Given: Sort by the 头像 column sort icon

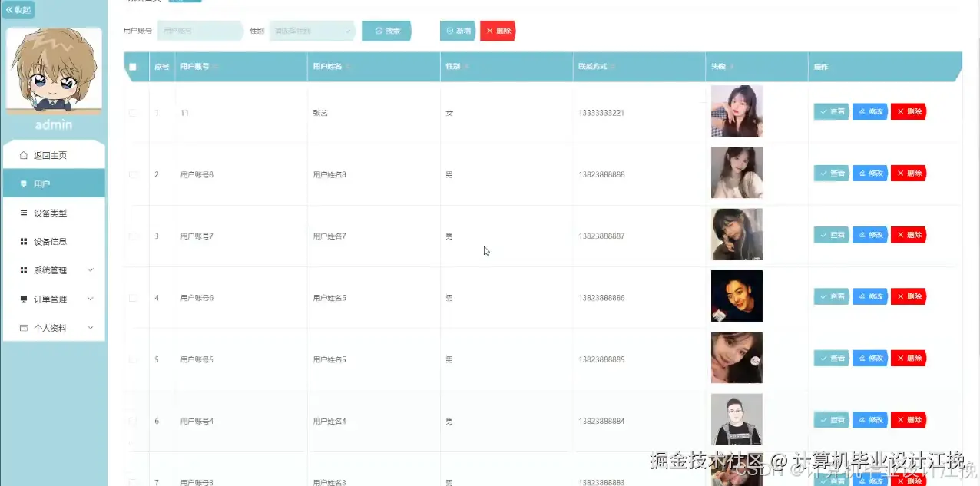Looking at the screenshot, I should coord(731,67).
